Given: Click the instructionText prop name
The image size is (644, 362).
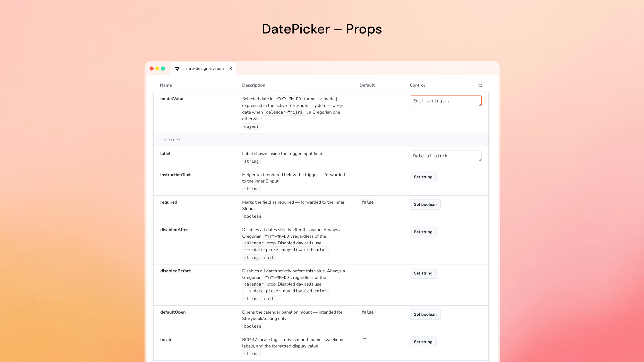Looking at the screenshot, I should pyautogui.click(x=175, y=175).
